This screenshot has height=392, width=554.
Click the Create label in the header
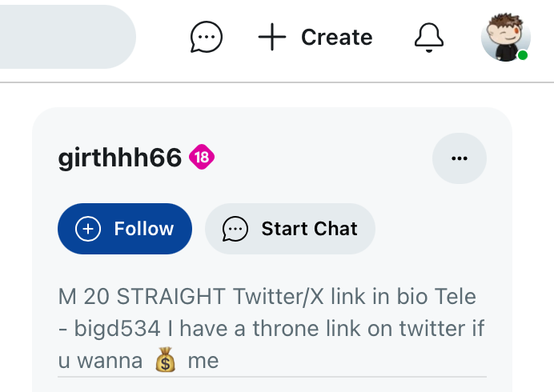(x=337, y=37)
